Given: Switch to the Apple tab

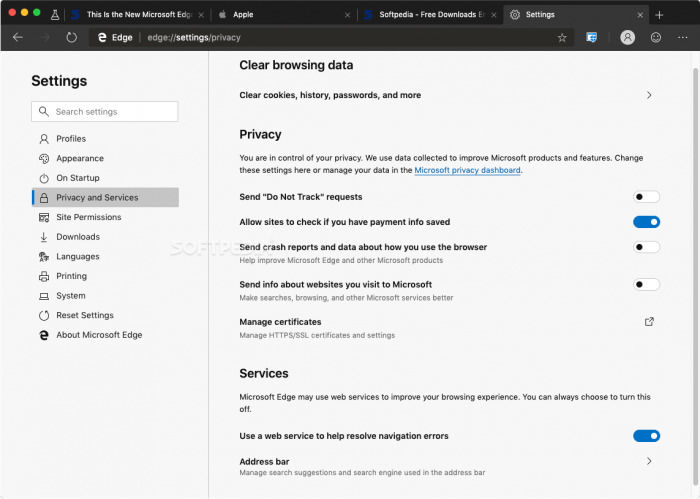Looking at the screenshot, I should (280, 15).
